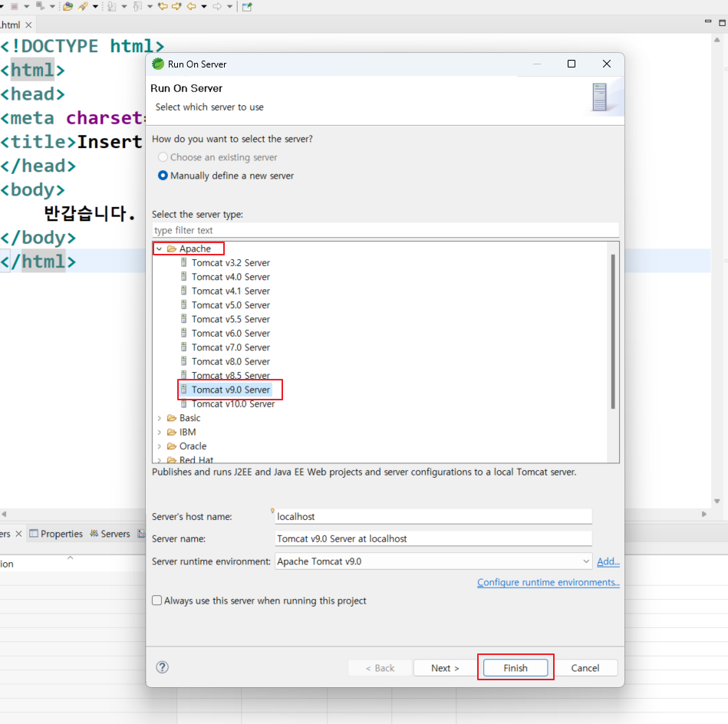The width and height of the screenshot is (728, 724).
Task: Click the Server's host name field
Action: [433, 517]
